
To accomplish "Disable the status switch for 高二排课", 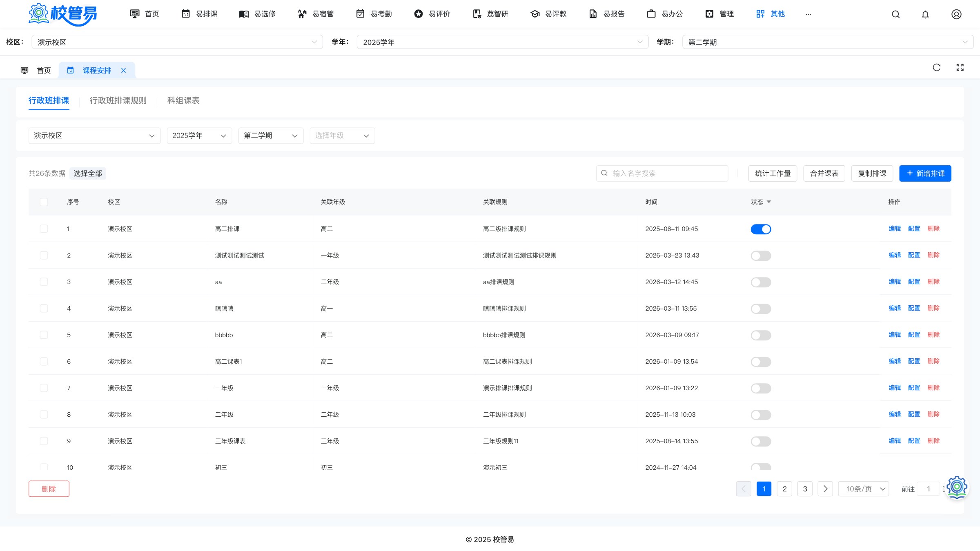I will pos(761,229).
